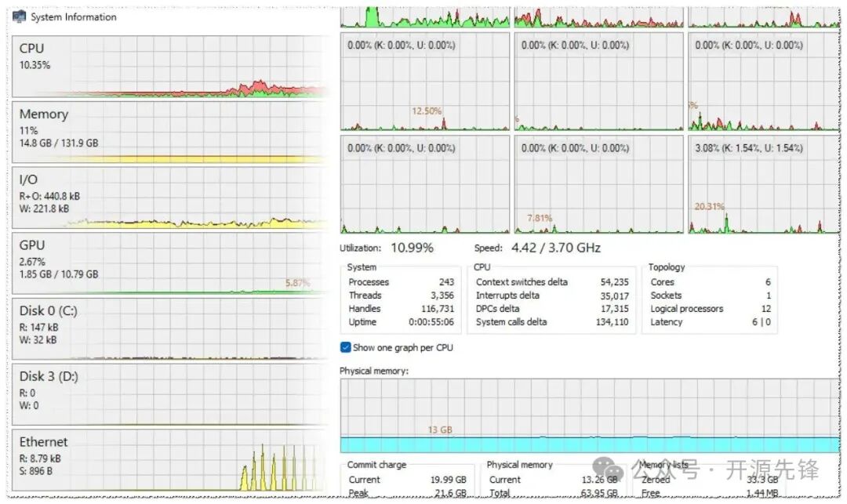Select the Disk 3 (D:) section

coord(169,394)
